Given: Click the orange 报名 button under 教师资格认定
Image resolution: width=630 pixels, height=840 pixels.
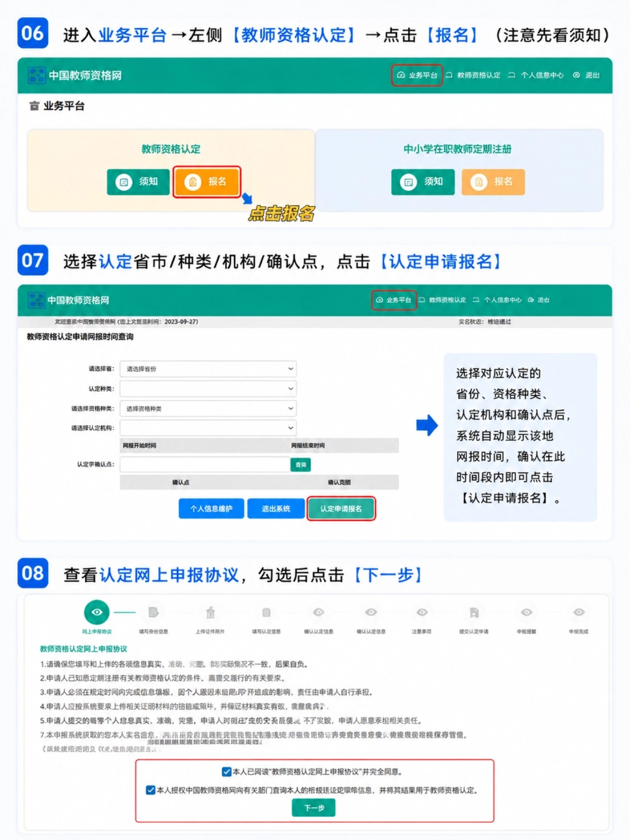Looking at the screenshot, I should (206, 182).
